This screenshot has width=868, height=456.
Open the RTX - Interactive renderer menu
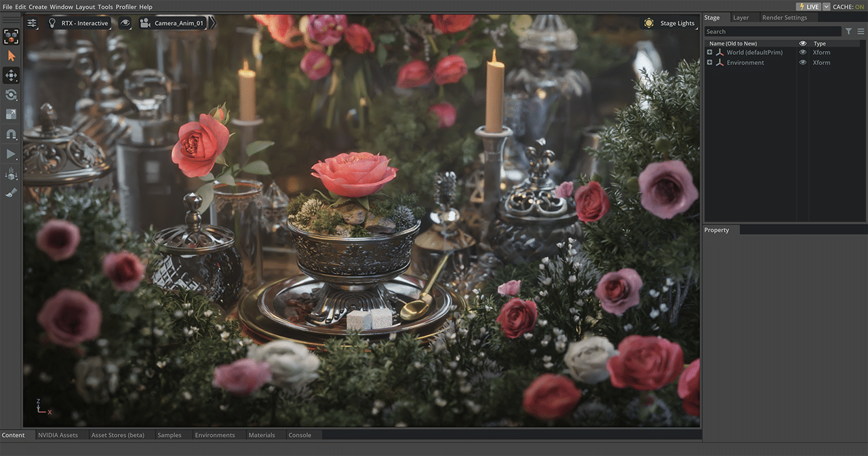78,23
